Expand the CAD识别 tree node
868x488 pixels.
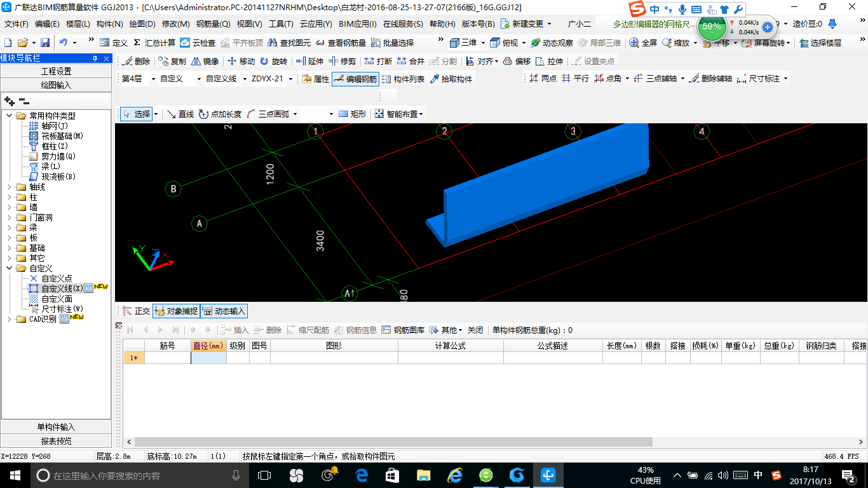pyautogui.click(x=10, y=319)
